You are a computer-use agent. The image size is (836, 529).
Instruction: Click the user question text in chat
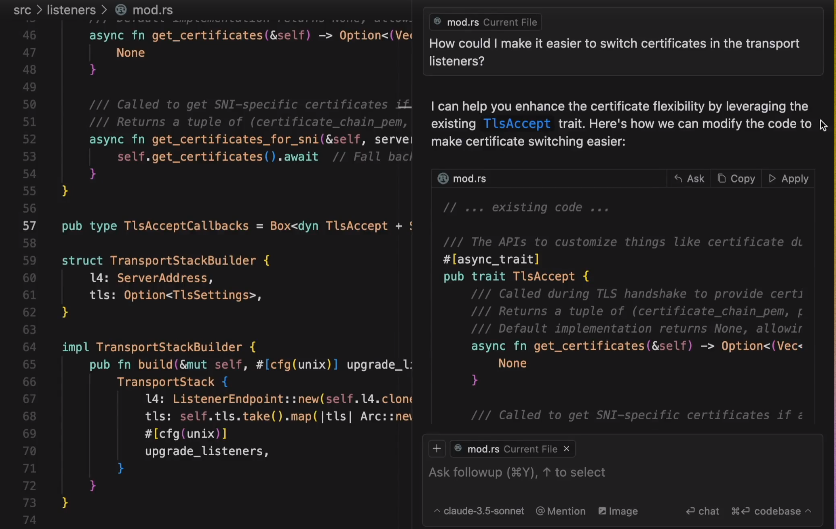(x=614, y=52)
